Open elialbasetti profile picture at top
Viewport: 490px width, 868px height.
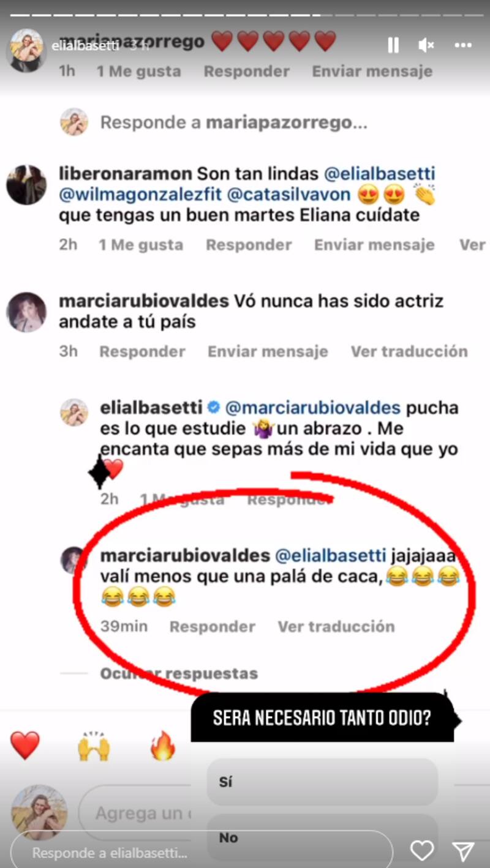[x=26, y=50]
